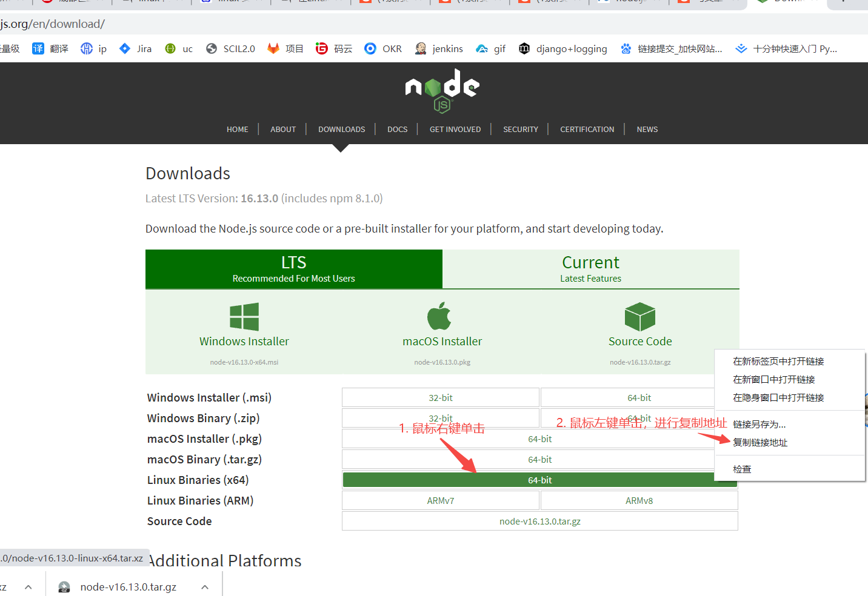Expand the node-v16.13.0.tar.gz download options chevron
Viewport: 868px width, 596px height.
(204, 586)
